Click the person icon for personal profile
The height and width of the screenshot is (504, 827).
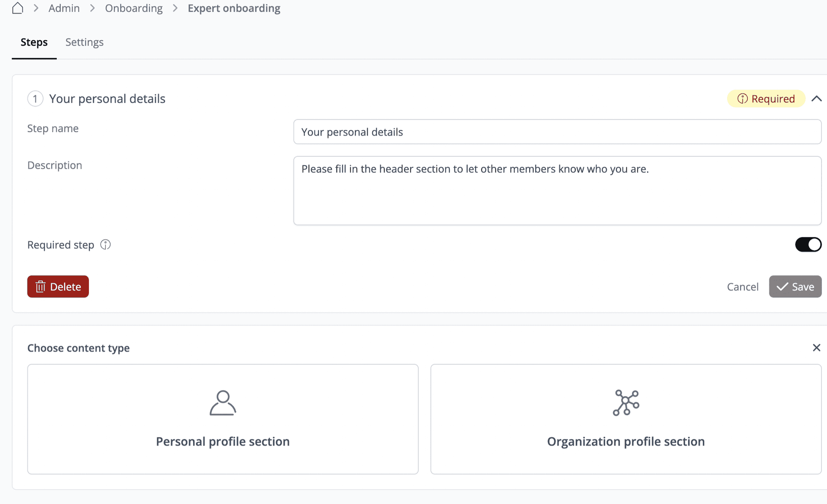(223, 403)
